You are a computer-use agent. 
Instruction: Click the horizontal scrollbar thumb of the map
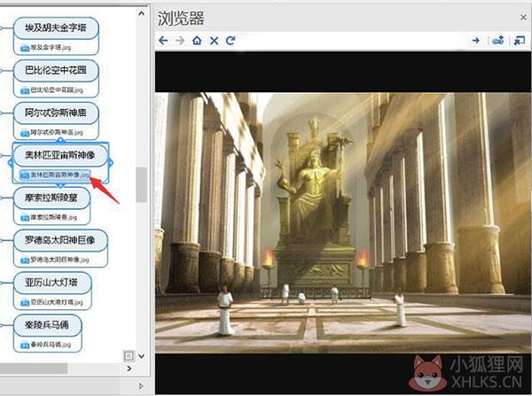point(34,369)
